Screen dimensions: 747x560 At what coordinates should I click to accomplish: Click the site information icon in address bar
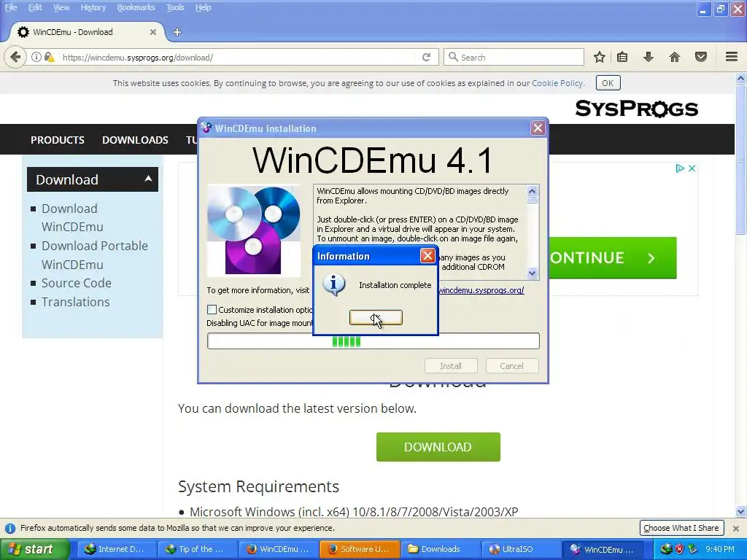click(x=36, y=57)
